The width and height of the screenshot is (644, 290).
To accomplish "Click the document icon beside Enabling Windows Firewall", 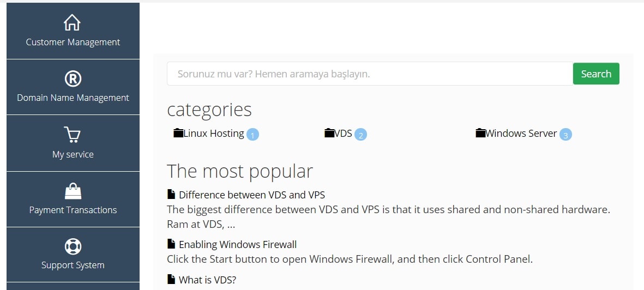I will [x=171, y=244].
